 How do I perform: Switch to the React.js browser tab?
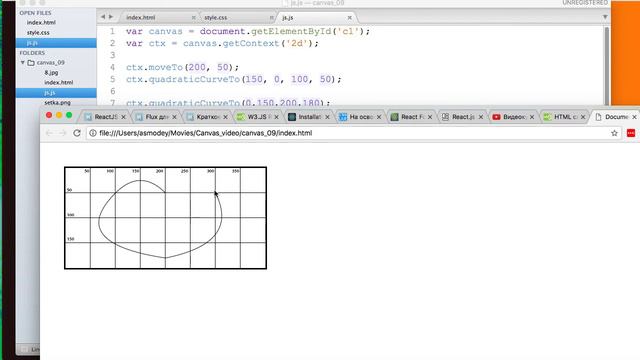462,117
